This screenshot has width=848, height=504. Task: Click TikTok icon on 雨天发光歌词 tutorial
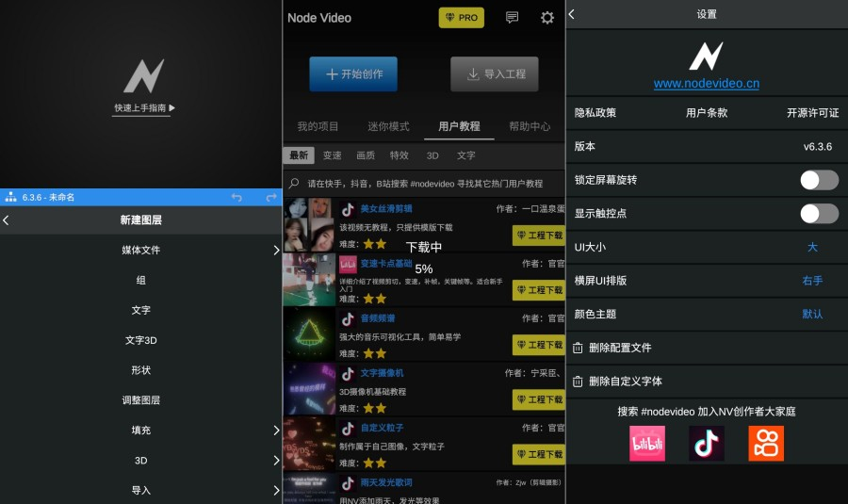(x=348, y=483)
